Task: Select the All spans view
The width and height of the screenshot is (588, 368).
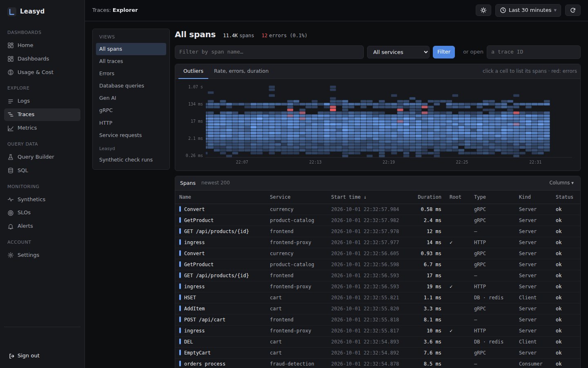Action: click(x=131, y=49)
